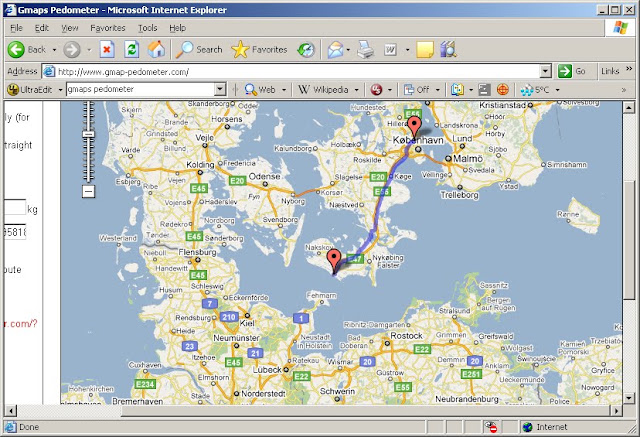Click the map zoom slider handle

(89, 134)
